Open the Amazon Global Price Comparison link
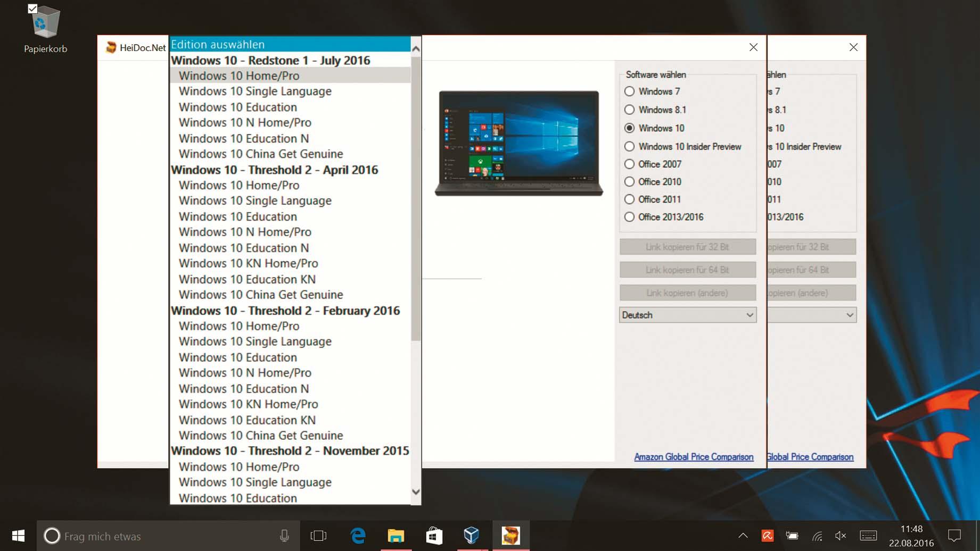This screenshot has width=980, height=551. click(693, 457)
